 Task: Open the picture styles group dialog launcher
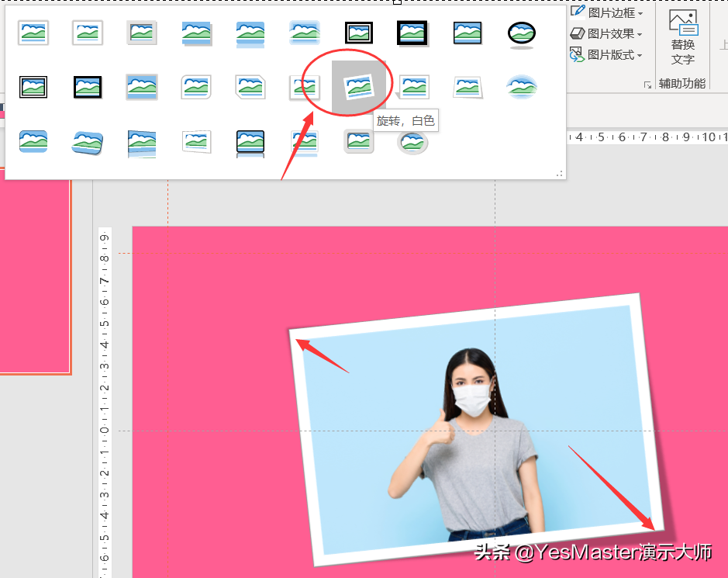[x=647, y=85]
